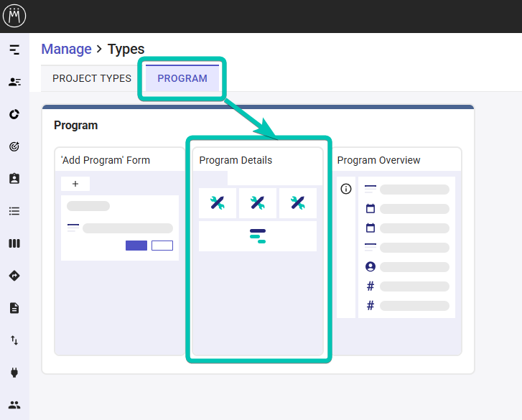Screen dimensions: 522x420
Task: Open the directions diamond icon in sidebar
Action: [14, 276]
